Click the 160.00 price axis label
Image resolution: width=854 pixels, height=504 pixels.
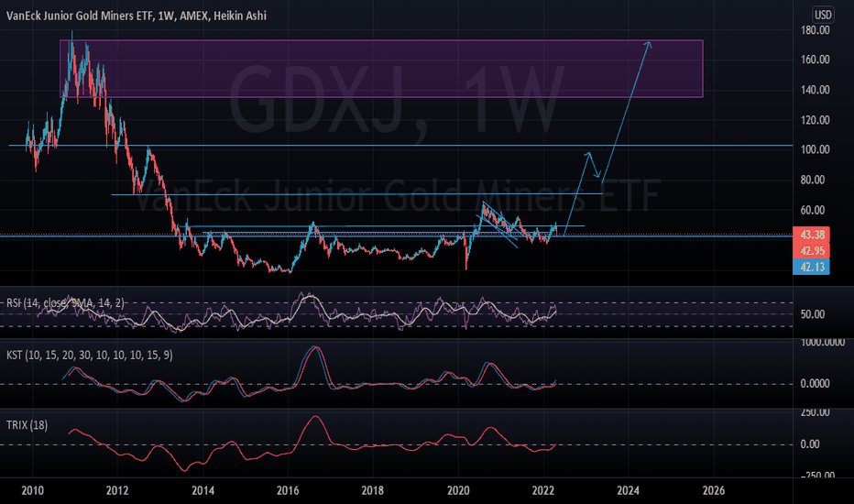[x=815, y=60]
